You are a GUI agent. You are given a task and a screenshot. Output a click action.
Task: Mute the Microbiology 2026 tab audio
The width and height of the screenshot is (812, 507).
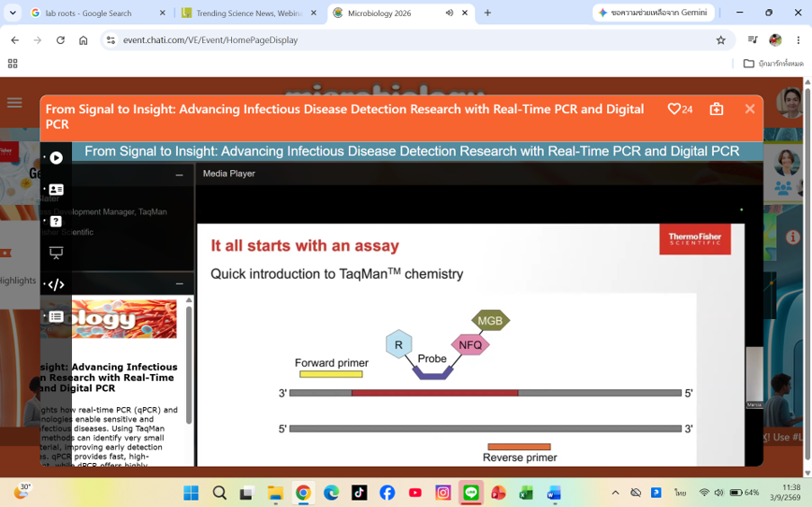(449, 13)
